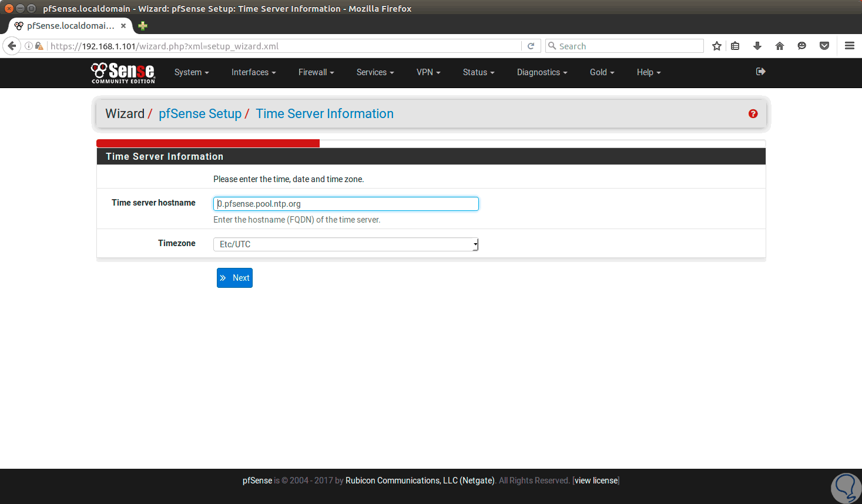Click 'Enter the hostname (FQDN)' help text
This screenshot has width=862, height=504.
point(297,220)
